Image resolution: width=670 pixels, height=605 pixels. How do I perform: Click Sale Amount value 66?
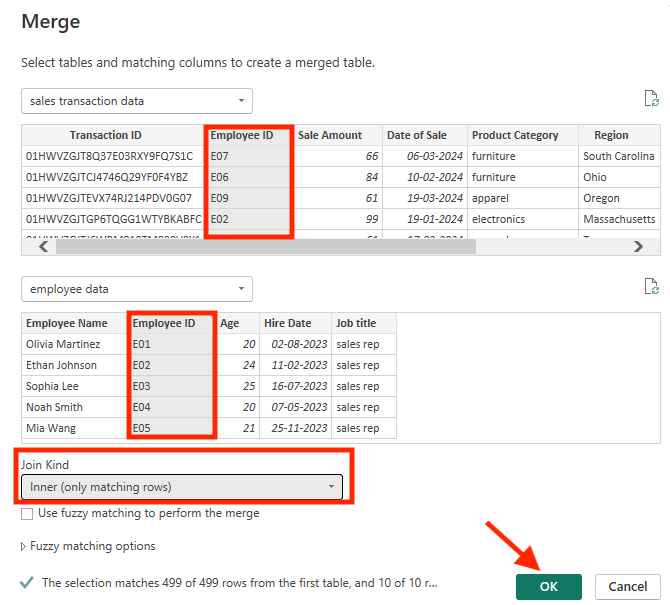338,156
